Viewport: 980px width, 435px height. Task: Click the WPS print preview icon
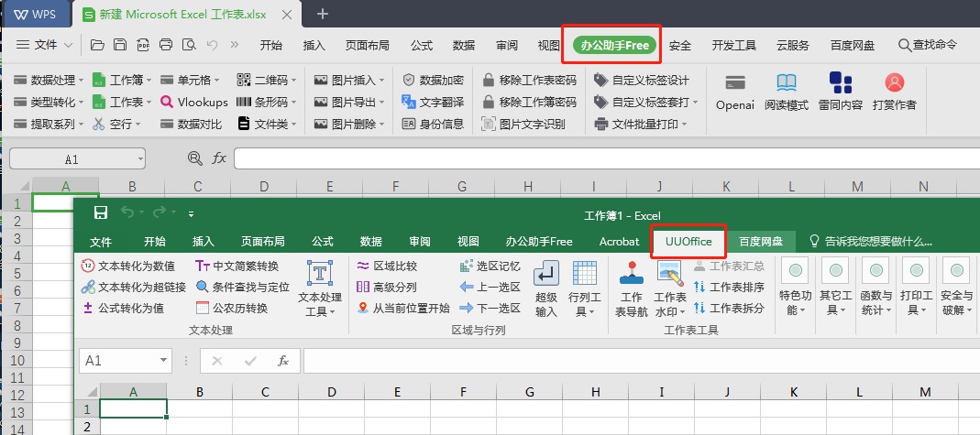tap(189, 44)
